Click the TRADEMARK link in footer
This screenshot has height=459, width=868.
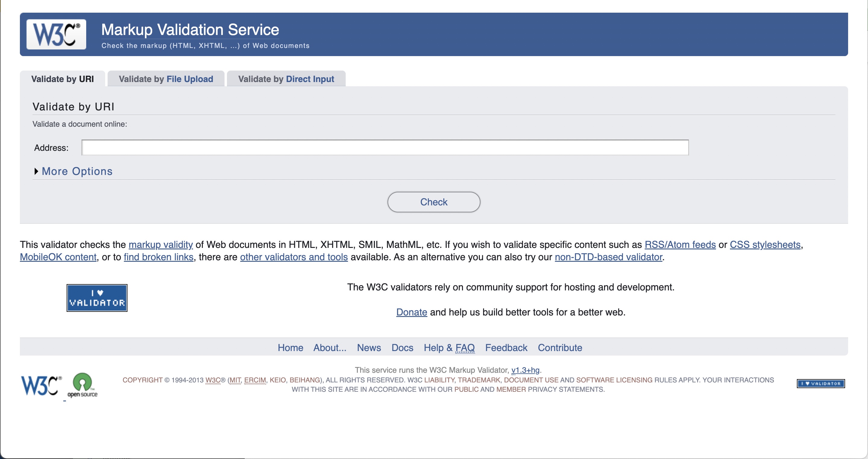479,380
